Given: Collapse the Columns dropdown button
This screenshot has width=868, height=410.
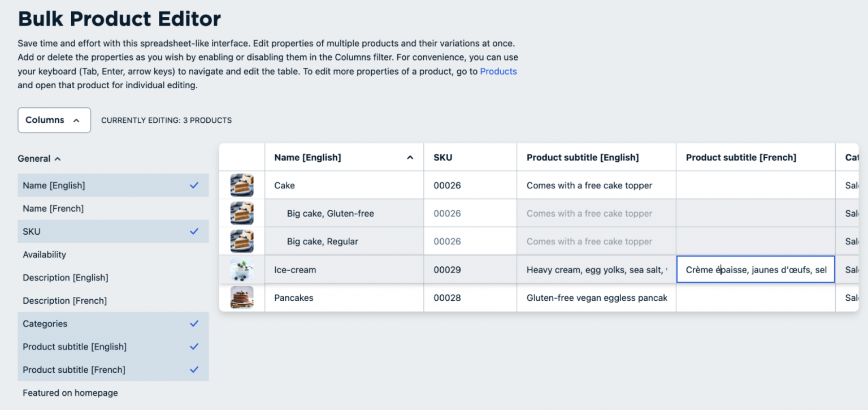Looking at the screenshot, I should click(54, 120).
